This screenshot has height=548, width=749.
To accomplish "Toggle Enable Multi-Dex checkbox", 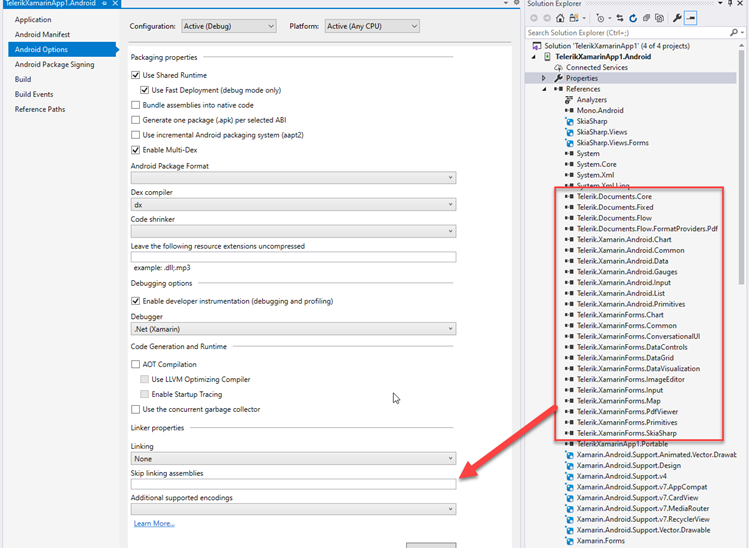I will point(136,150).
